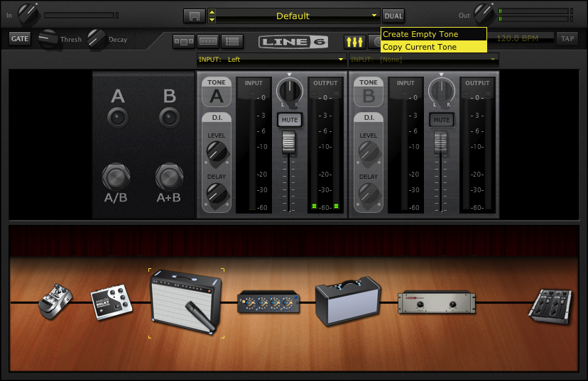Select the blue four-knob EQ unit
The height and width of the screenshot is (381, 588).
pyautogui.click(x=268, y=302)
